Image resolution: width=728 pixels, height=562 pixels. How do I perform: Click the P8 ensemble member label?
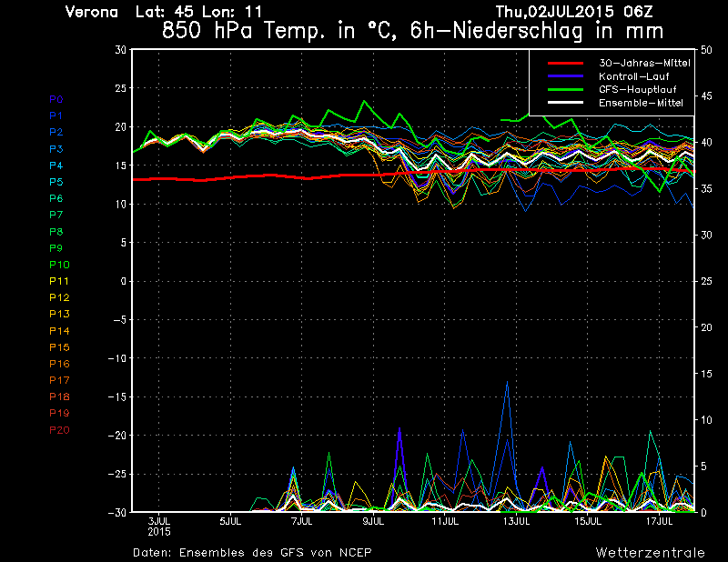point(56,232)
